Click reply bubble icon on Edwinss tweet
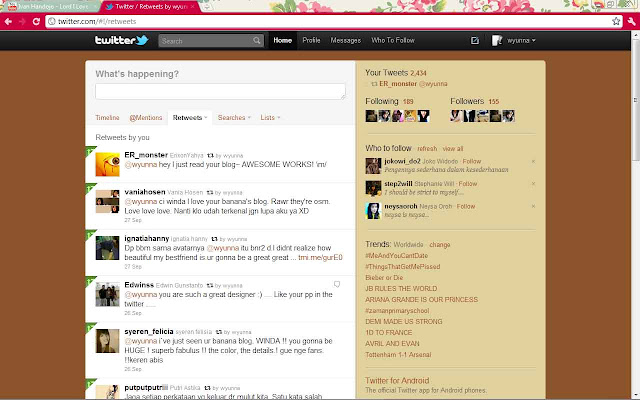 coord(337,284)
